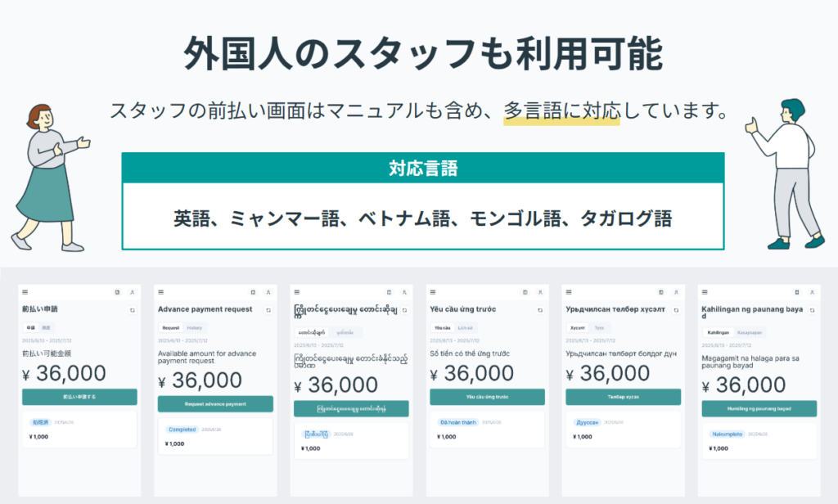838x504 pixels.
Task: Click refresh icon beside Kahilingan ng paunang bayad
Action: pos(811,310)
